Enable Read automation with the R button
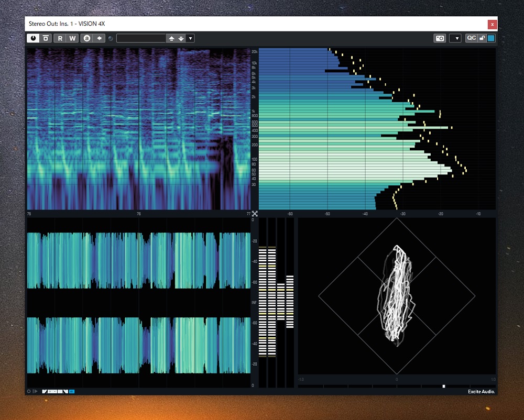The height and width of the screenshot is (420, 524). point(60,38)
